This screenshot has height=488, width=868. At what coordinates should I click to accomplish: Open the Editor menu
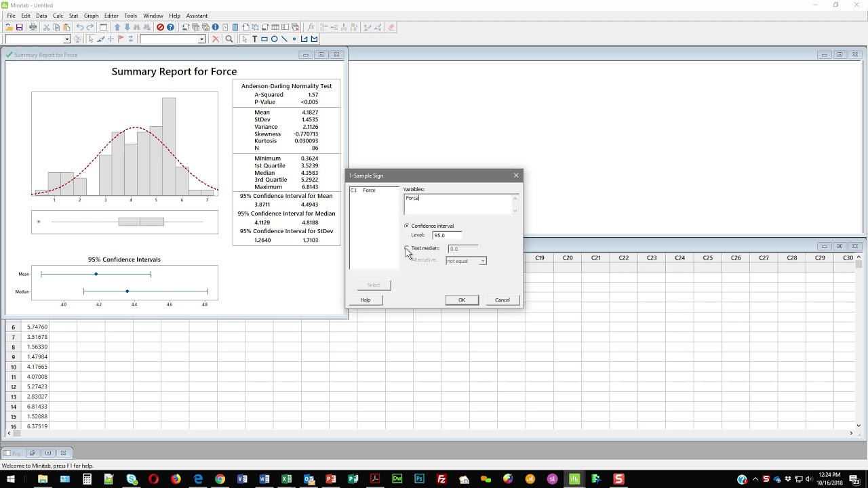coord(111,16)
